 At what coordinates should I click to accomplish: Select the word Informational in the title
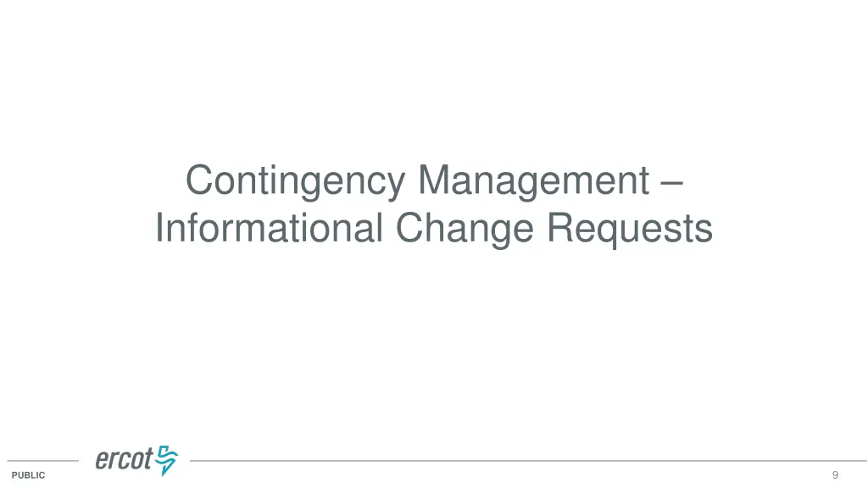(270, 228)
